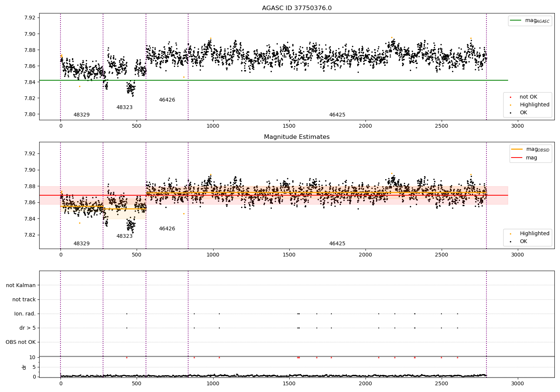Image resolution: width=560 pixels, height=392 pixels.
Task: Click the "Ion. rad." axis label
Action: 25,314
